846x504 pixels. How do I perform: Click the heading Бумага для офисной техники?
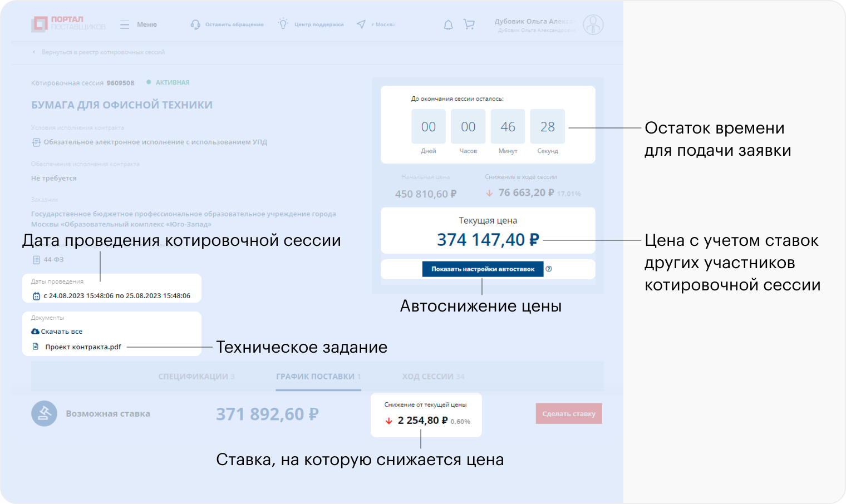click(122, 105)
